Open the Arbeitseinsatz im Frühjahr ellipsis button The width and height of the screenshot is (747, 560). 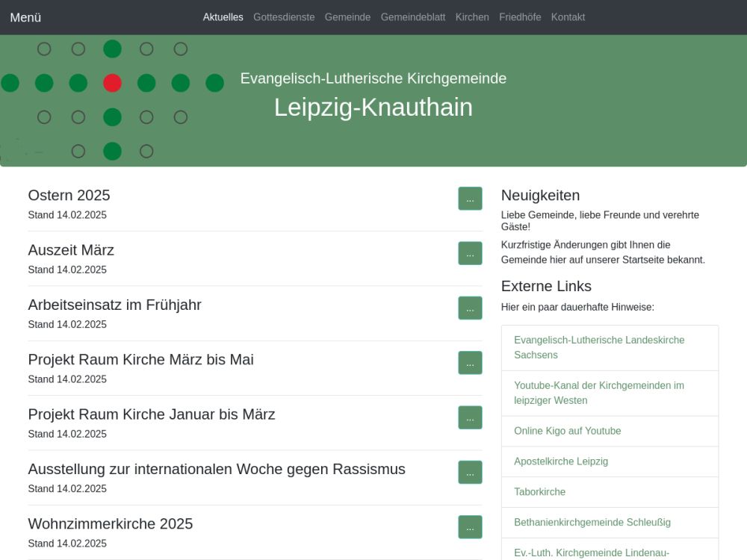point(470,308)
